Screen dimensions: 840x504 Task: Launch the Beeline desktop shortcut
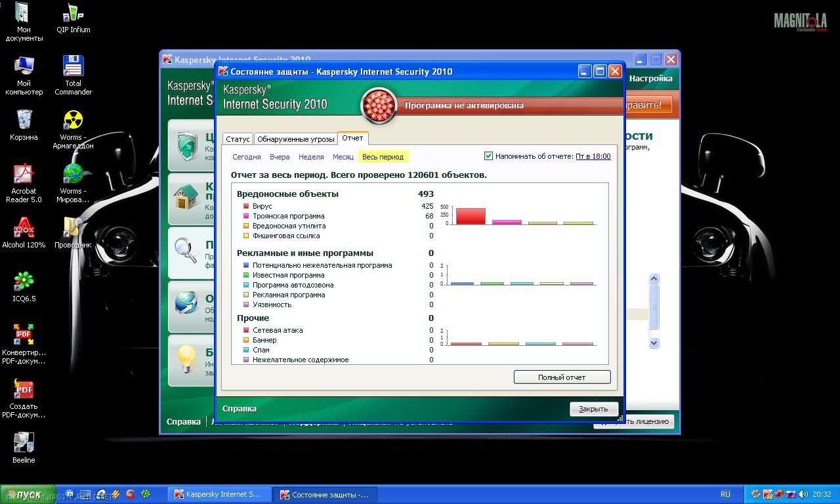click(24, 448)
